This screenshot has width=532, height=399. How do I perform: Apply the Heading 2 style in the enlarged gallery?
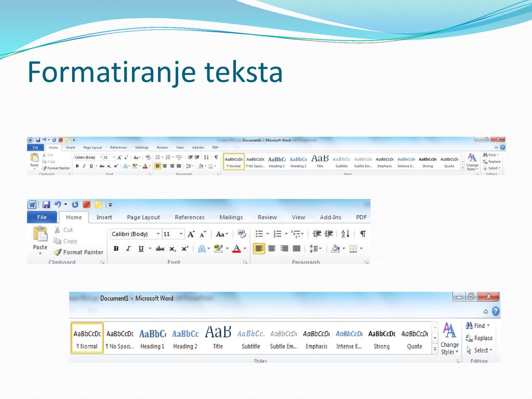click(x=185, y=338)
